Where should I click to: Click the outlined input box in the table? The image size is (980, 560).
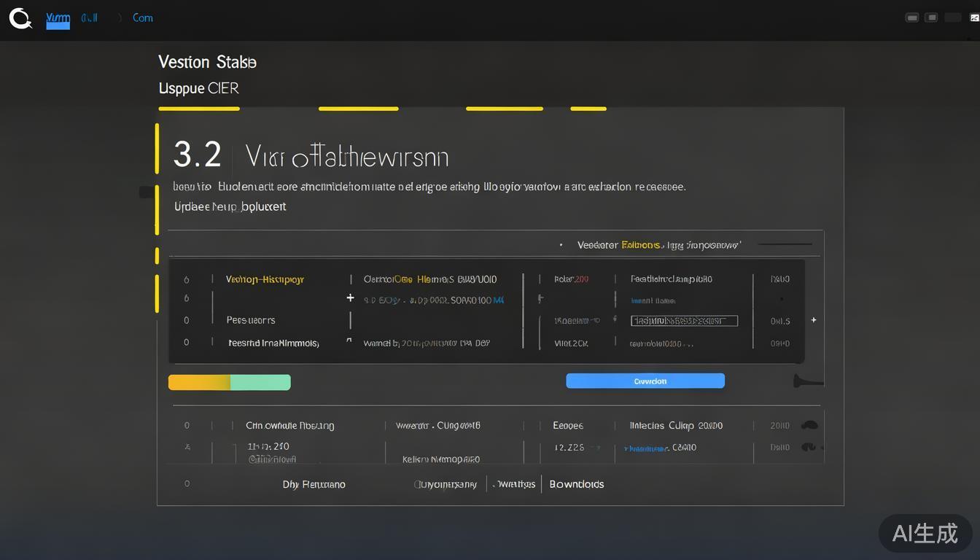click(x=684, y=321)
